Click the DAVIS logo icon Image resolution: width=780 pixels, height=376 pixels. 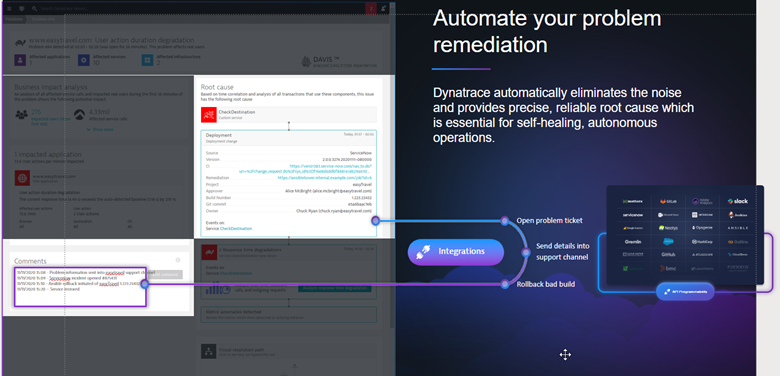[x=306, y=62]
